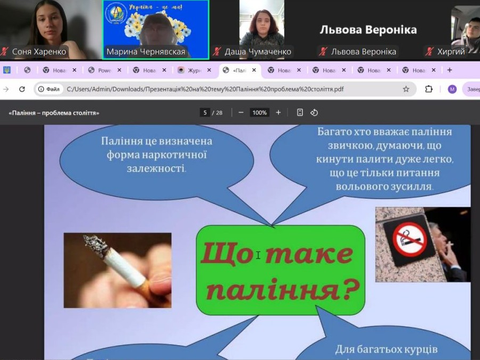Click the Марина Чернявская name label
This screenshot has width=480, height=360.
[x=146, y=52]
